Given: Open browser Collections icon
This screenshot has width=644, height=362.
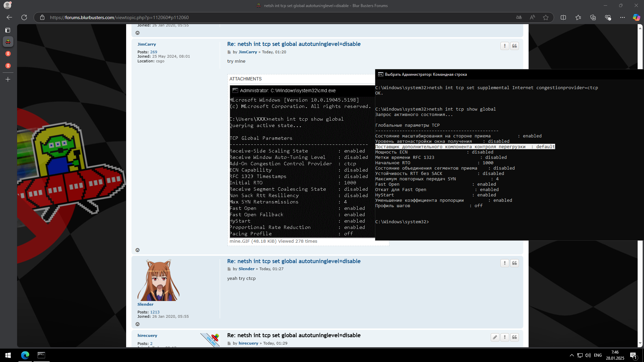Looking at the screenshot, I should coord(593,17).
